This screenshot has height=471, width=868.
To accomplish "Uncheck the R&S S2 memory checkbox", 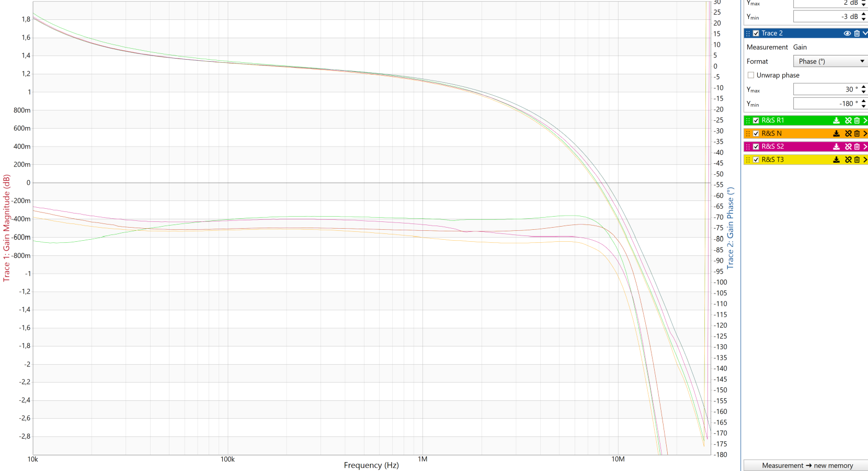I will [756, 147].
